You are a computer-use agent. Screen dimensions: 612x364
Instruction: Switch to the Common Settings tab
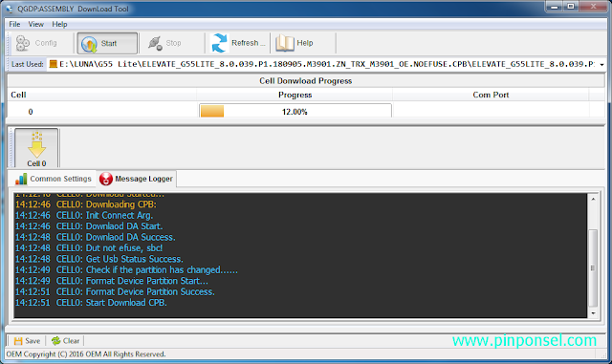54,179
